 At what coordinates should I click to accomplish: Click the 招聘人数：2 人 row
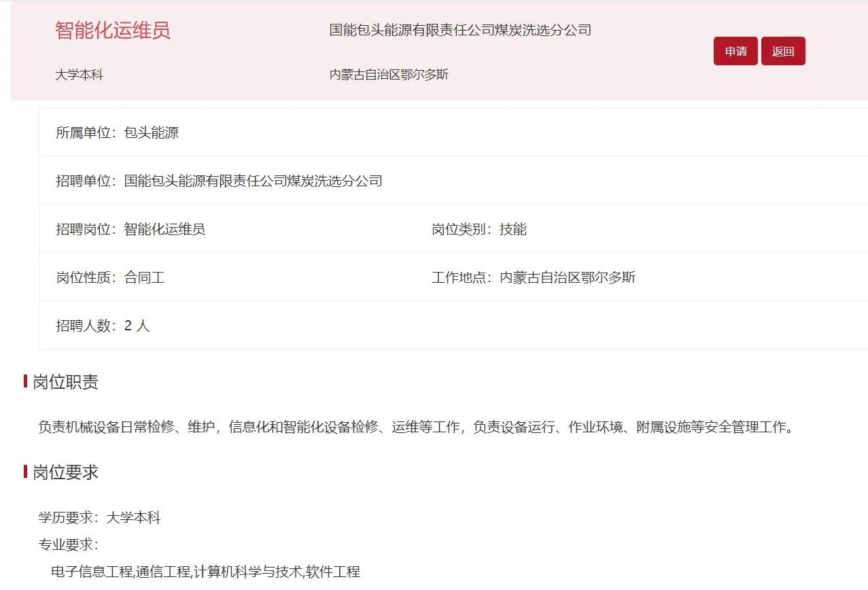(x=453, y=326)
